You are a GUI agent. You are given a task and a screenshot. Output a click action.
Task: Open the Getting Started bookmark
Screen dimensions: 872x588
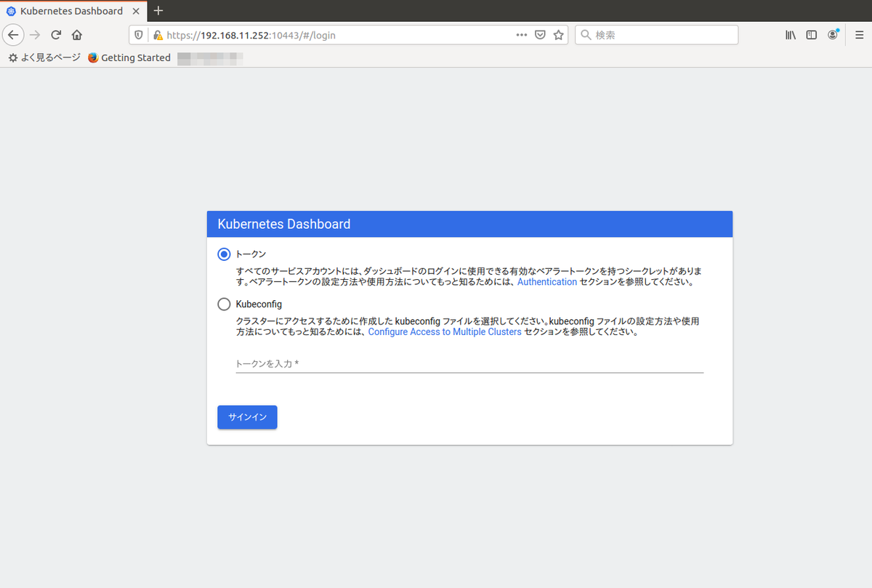coord(129,57)
